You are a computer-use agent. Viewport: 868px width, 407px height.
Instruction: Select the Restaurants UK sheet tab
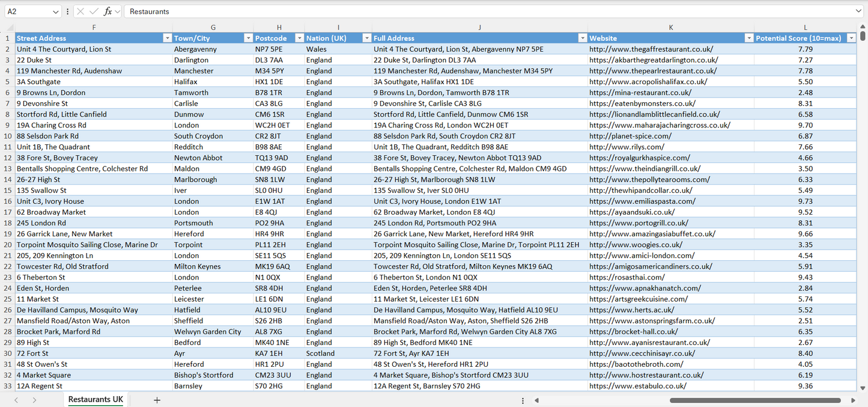[96, 400]
